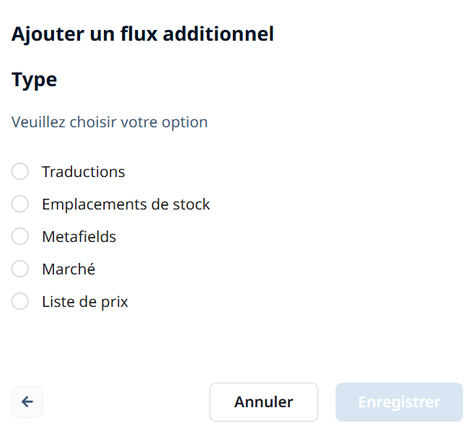Click the Type section heading

pos(34,80)
